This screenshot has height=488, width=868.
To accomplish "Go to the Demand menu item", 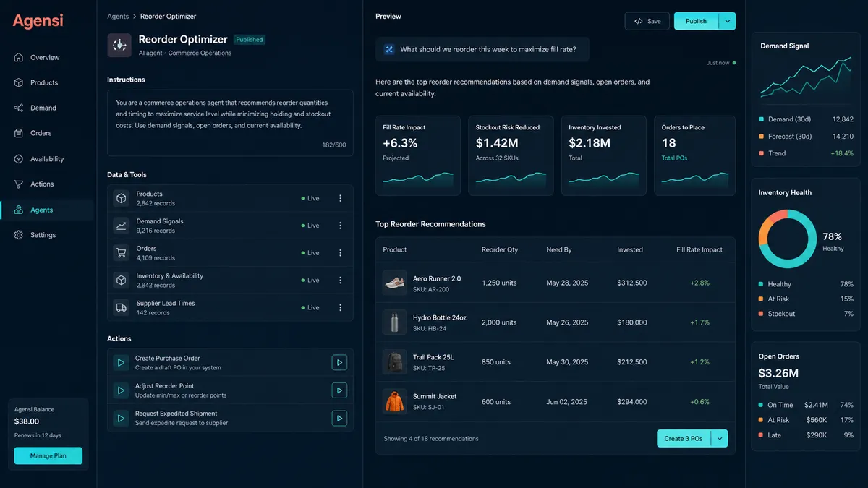I will tap(43, 108).
